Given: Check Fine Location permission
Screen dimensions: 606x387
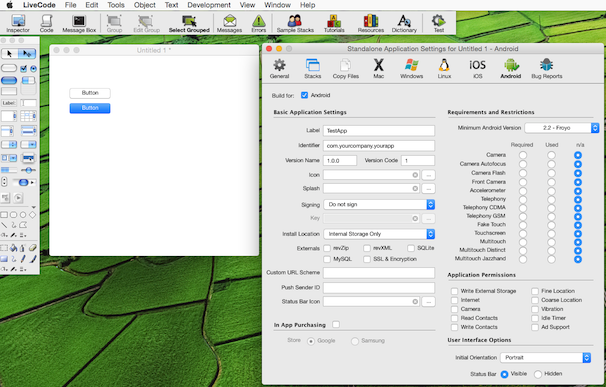Looking at the screenshot, I should (535, 291).
